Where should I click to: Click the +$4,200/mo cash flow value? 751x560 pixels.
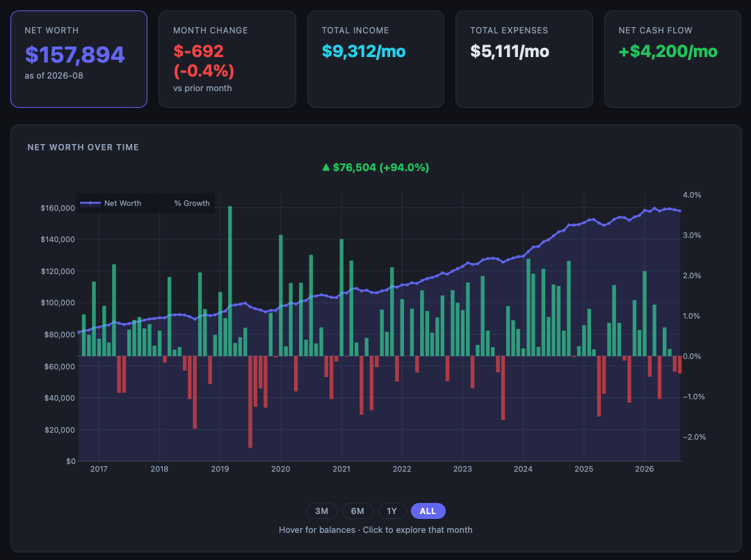(668, 51)
